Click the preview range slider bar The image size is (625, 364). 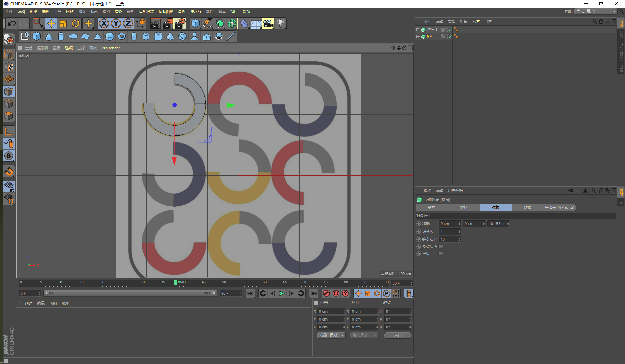[130, 293]
